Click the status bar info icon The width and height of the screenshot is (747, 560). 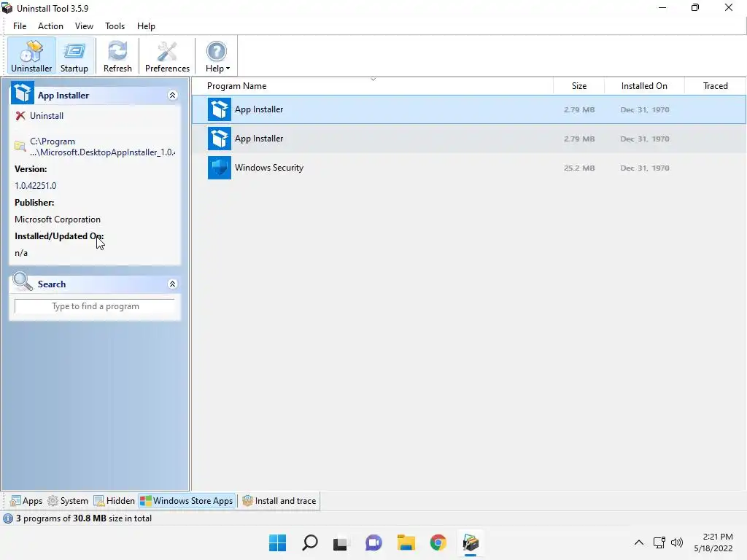click(8, 518)
